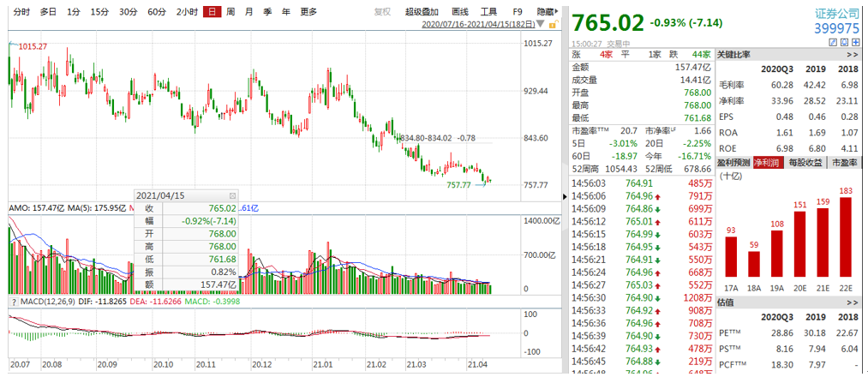Open MACD indicator help question mark
868x383 pixels.
click(12, 301)
